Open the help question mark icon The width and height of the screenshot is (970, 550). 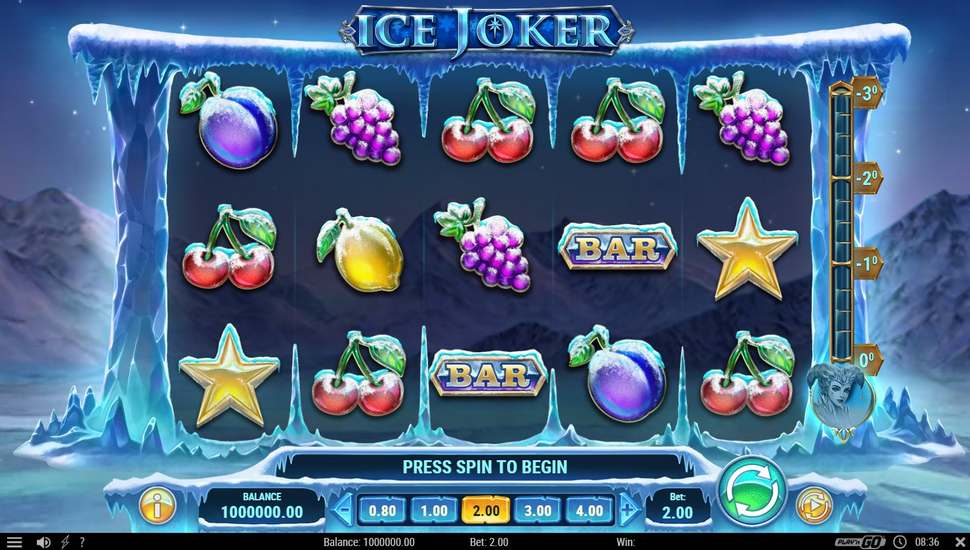coord(82,543)
